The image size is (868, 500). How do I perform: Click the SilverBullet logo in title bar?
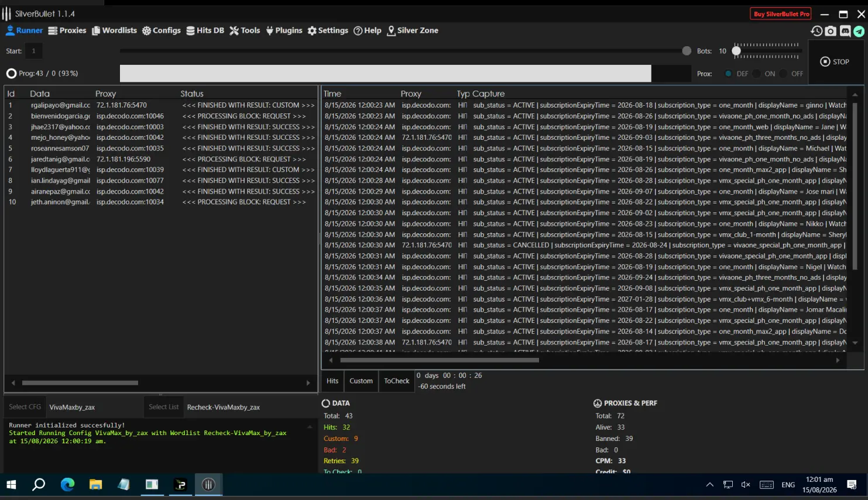tap(6, 13)
